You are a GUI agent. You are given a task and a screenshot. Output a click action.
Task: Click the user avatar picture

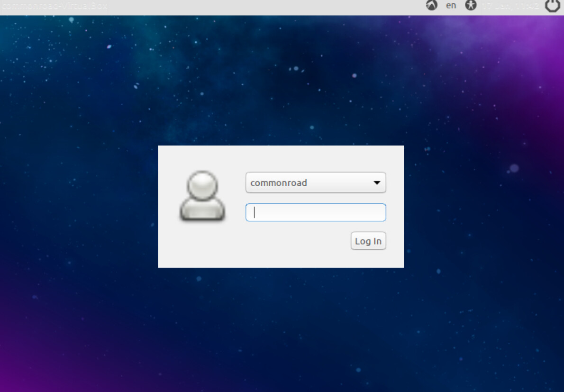point(202,196)
